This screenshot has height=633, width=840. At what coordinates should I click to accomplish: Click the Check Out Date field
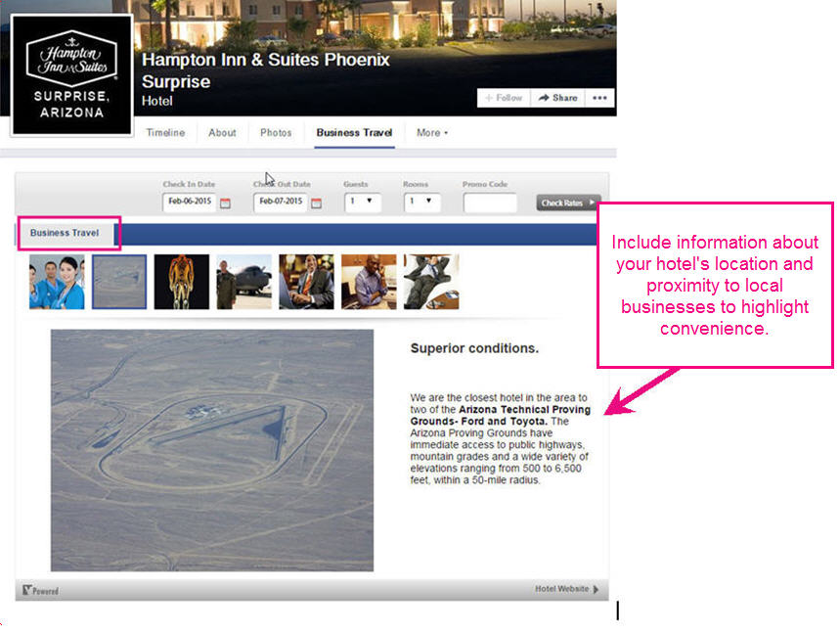[281, 202]
